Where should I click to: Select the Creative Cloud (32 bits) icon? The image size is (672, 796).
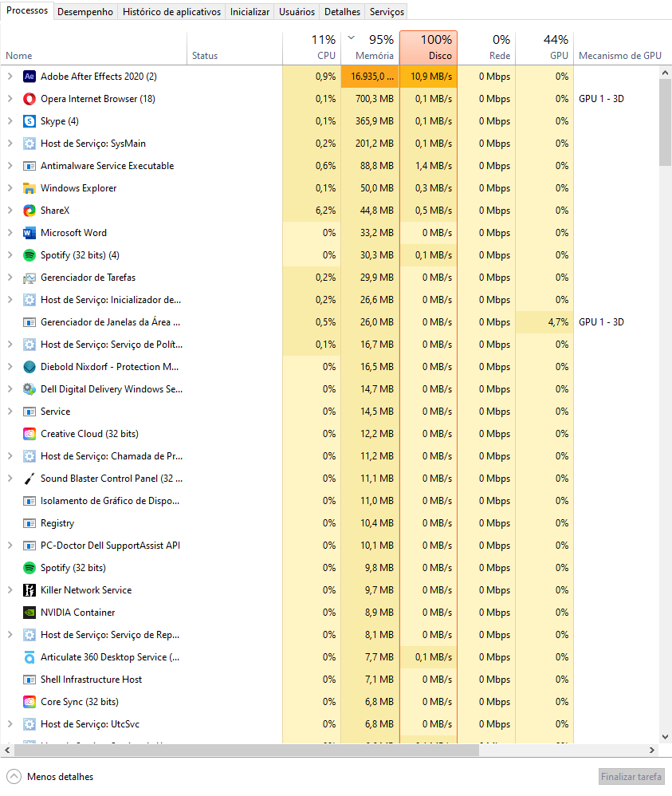(29, 434)
